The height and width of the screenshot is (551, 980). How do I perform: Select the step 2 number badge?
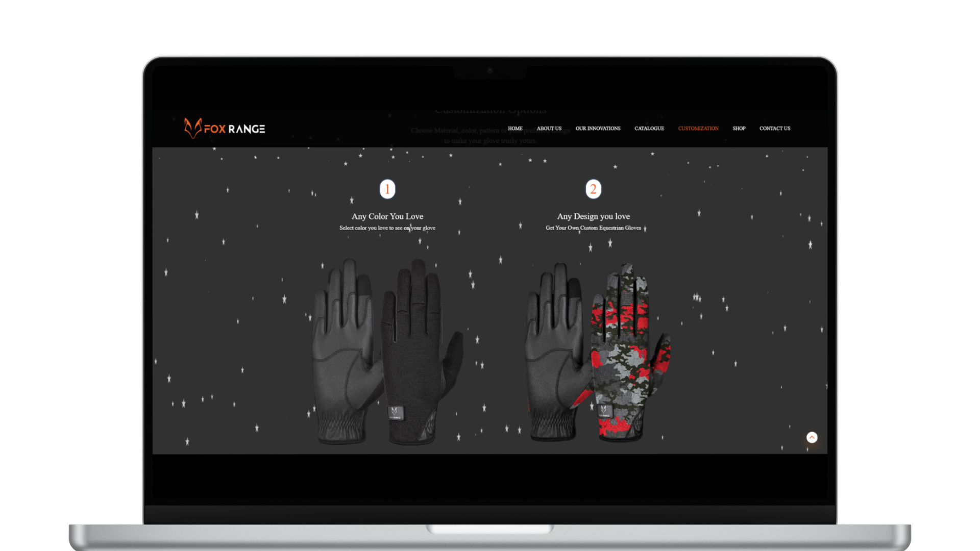tap(593, 189)
